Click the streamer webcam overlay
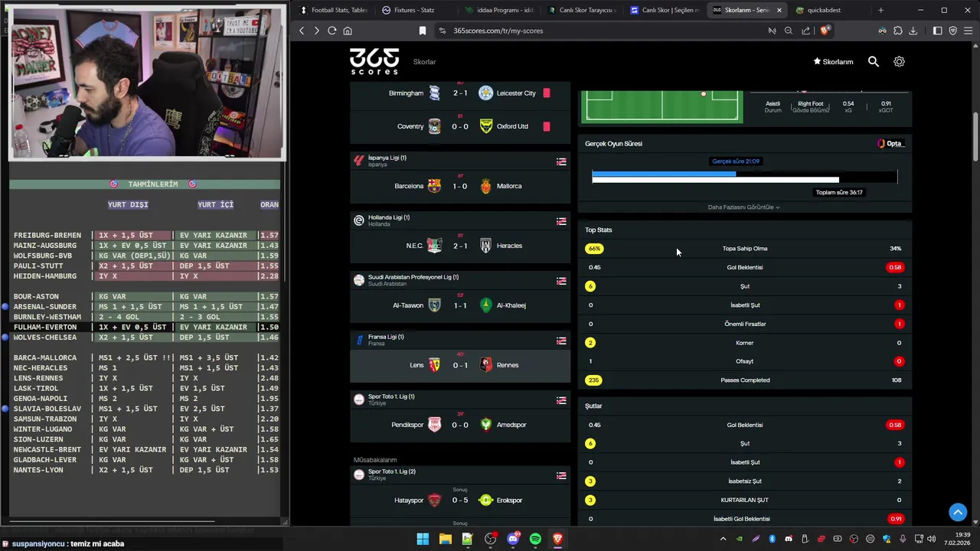Viewport: 980px width, 551px height. pyautogui.click(x=145, y=83)
